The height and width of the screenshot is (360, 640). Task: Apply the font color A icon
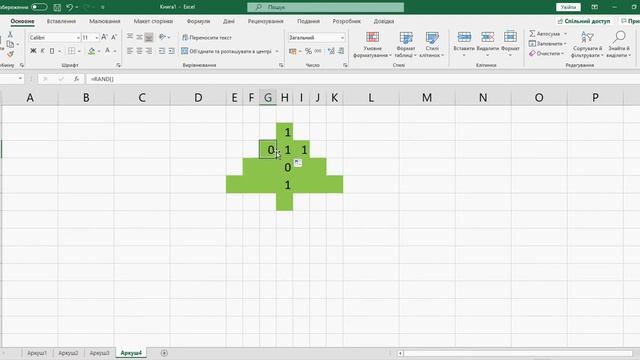107,51
